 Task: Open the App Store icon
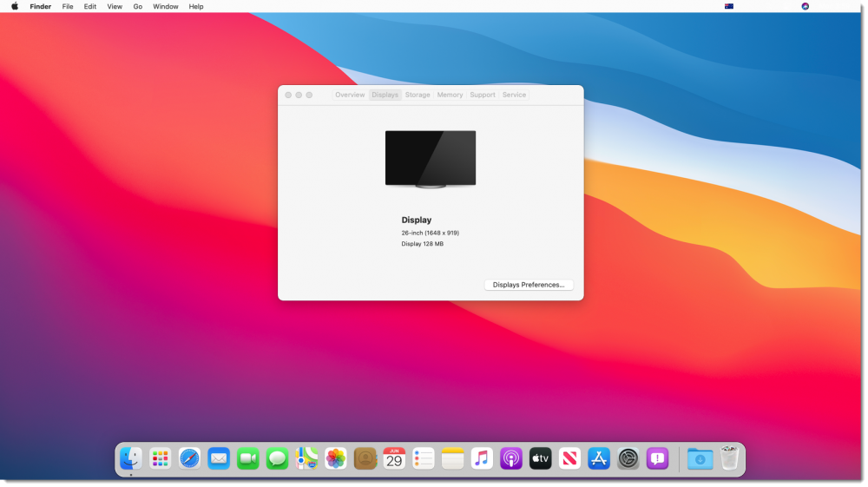[x=599, y=458]
